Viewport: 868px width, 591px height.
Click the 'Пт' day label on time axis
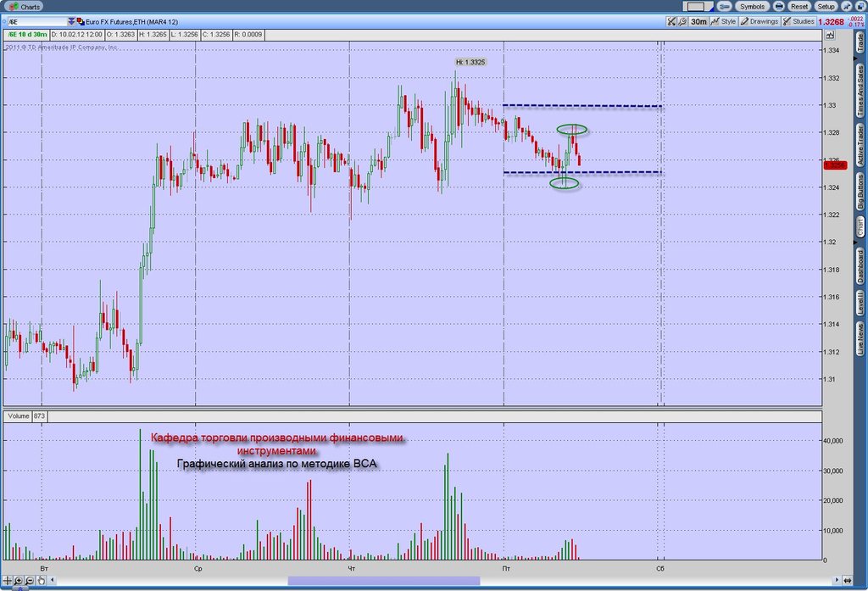(506, 568)
